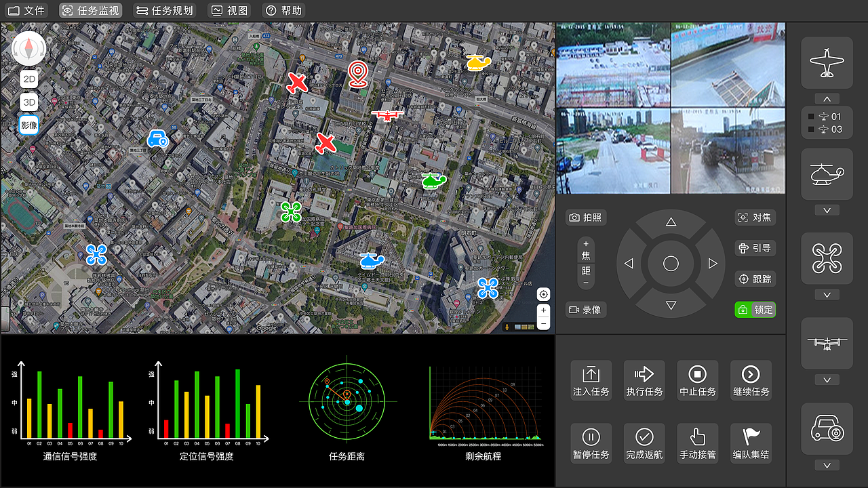Zoom out on the map
The width and height of the screenshot is (868, 488).
point(543,323)
